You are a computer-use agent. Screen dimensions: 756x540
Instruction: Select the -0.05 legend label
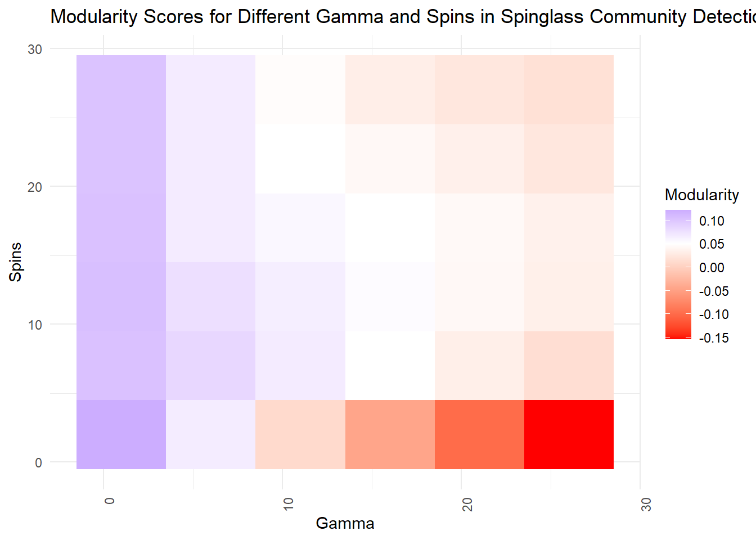coord(713,291)
